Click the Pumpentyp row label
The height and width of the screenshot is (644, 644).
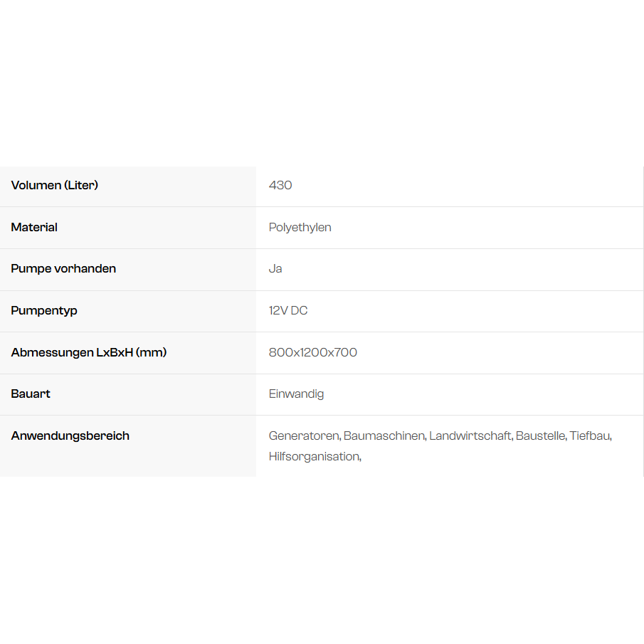[x=44, y=310]
